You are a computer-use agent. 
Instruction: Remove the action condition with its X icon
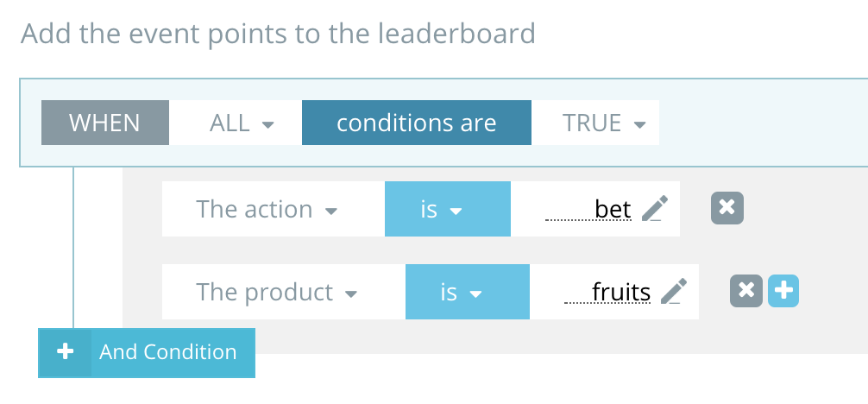pyautogui.click(x=726, y=208)
